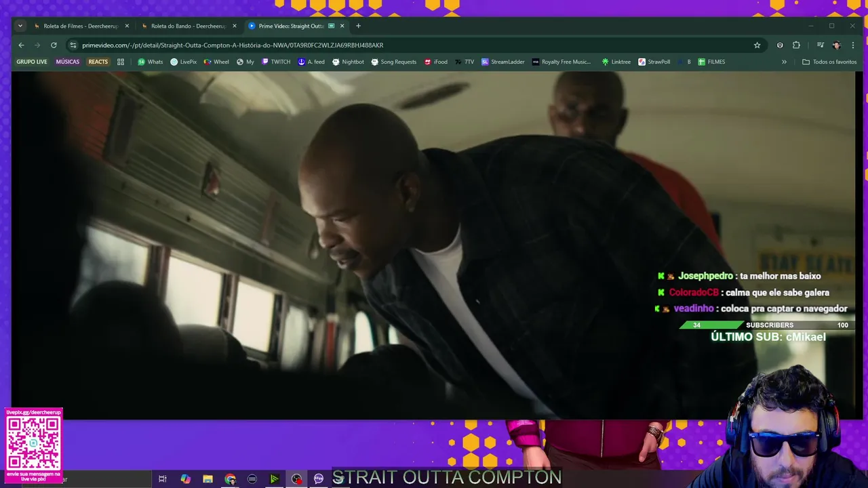Open the iFood bookmark
The width and height of the screenshot is (868, 488).
435,62
